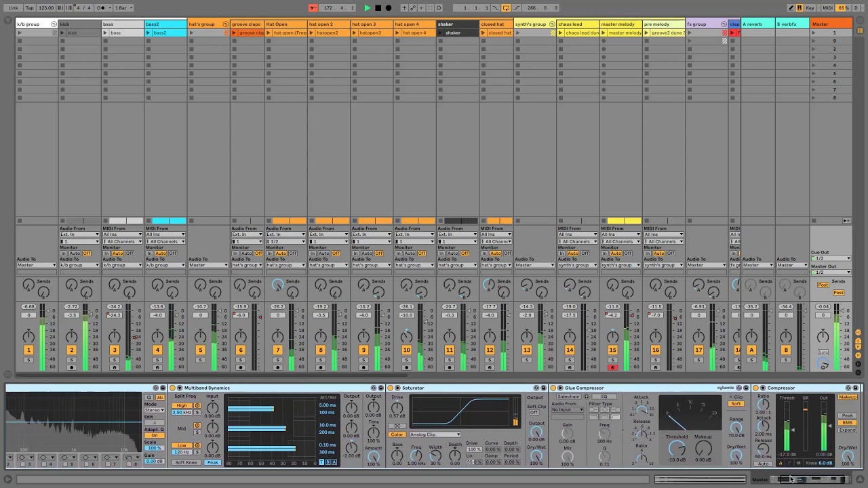Unfold the hat's group track
The image size is (868, 488).
click(226, 24)
